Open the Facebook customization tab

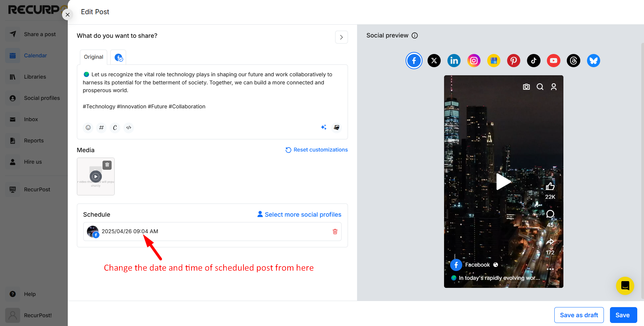(x=118, y=57)
